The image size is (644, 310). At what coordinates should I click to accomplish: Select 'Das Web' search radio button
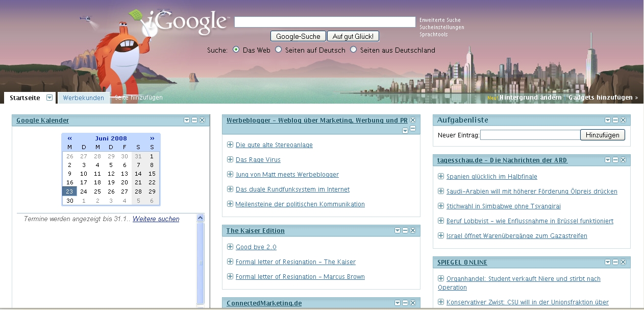pos(236,50)
